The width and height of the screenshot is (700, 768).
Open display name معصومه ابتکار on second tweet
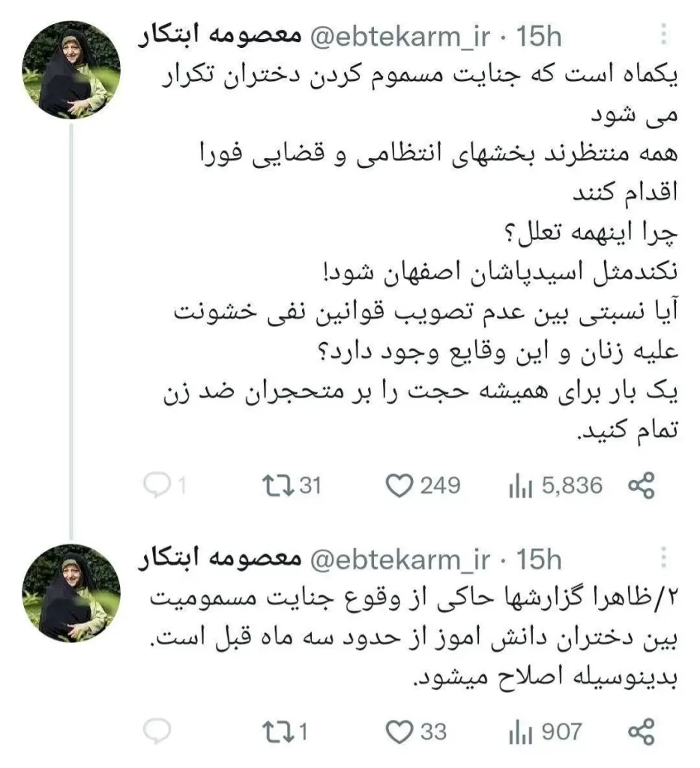[220, 559]
